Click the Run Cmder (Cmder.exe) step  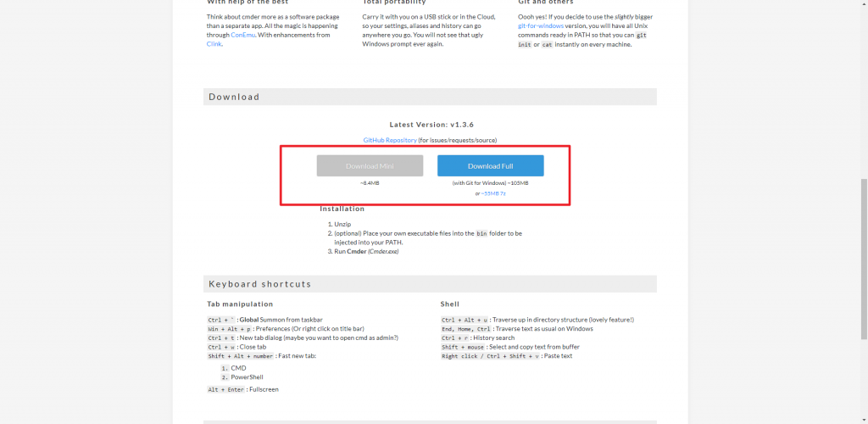[x=366, y=251]
